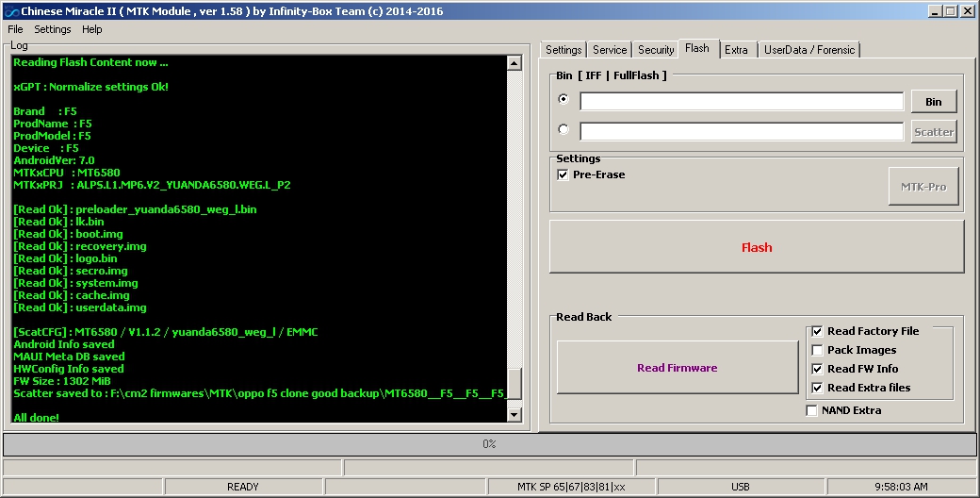The image size is (980, 498).
Task: Click the Bin browse button
Action: [934, 101]
